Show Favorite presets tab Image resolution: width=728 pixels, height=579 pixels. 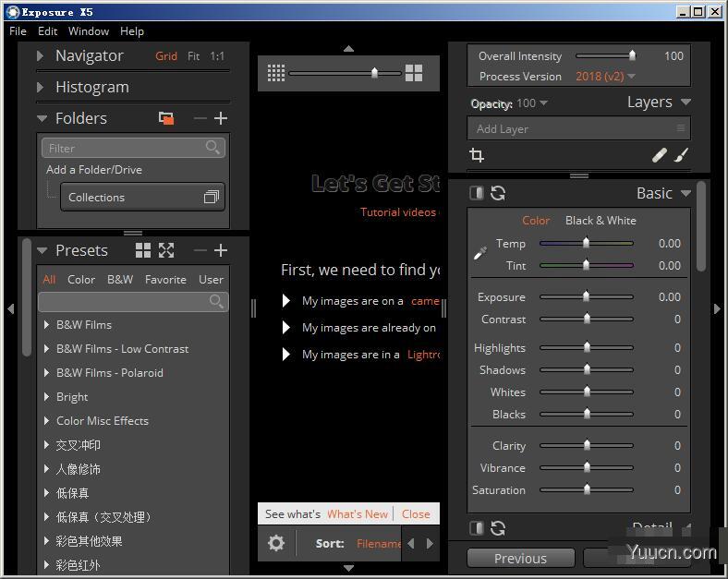click(165, 279)
